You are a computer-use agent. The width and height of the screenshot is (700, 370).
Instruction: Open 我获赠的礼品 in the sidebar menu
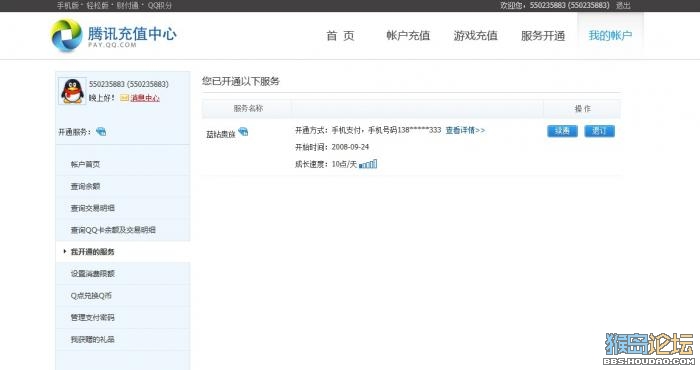coord(92,339)
